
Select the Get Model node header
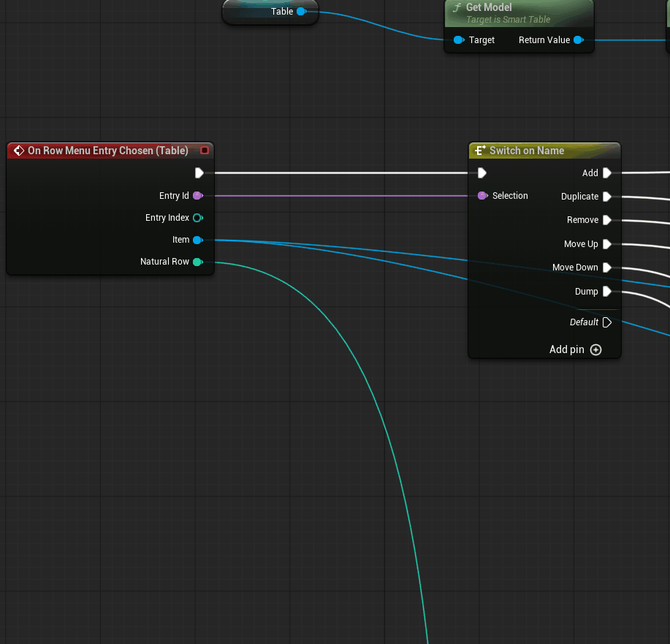[x=519, y=13]
